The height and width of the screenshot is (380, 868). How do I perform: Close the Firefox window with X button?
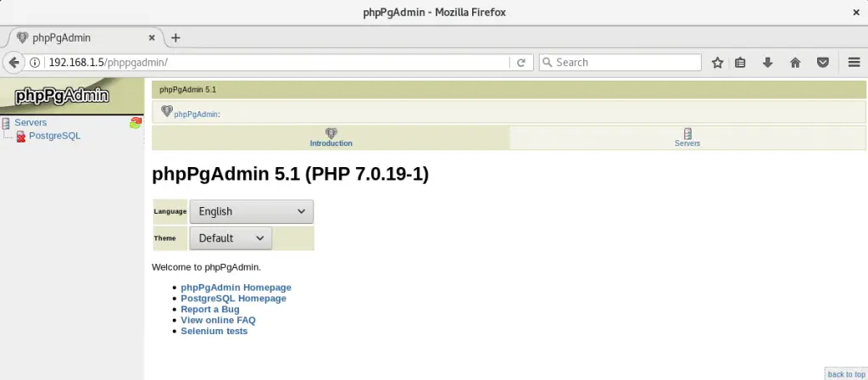coord(856,12)
